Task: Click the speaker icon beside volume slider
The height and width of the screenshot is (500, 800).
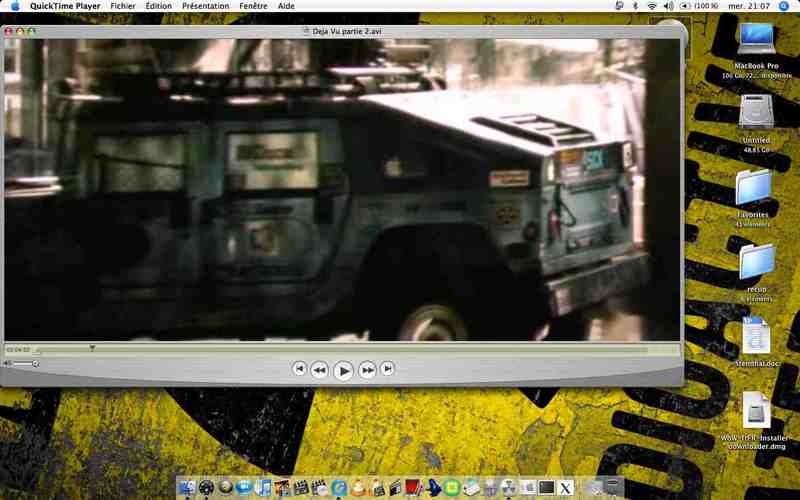Action: (x=8, y=363)
